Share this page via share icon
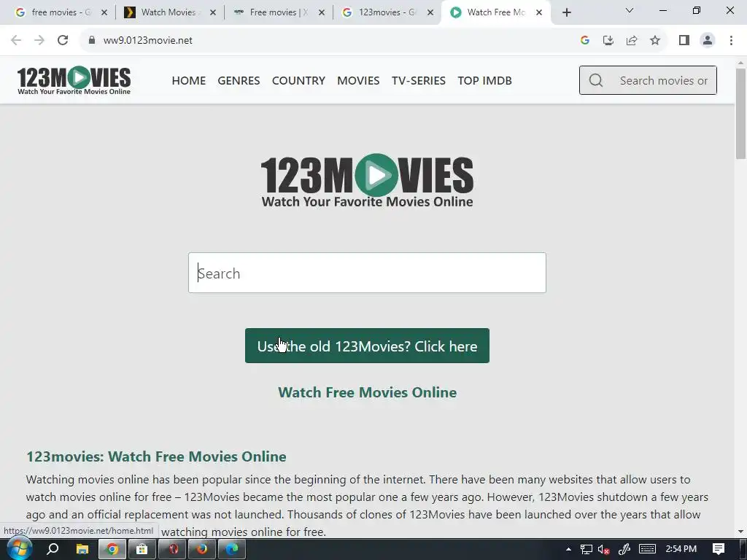Screen dimensions: 747x560 click(632, 41)
